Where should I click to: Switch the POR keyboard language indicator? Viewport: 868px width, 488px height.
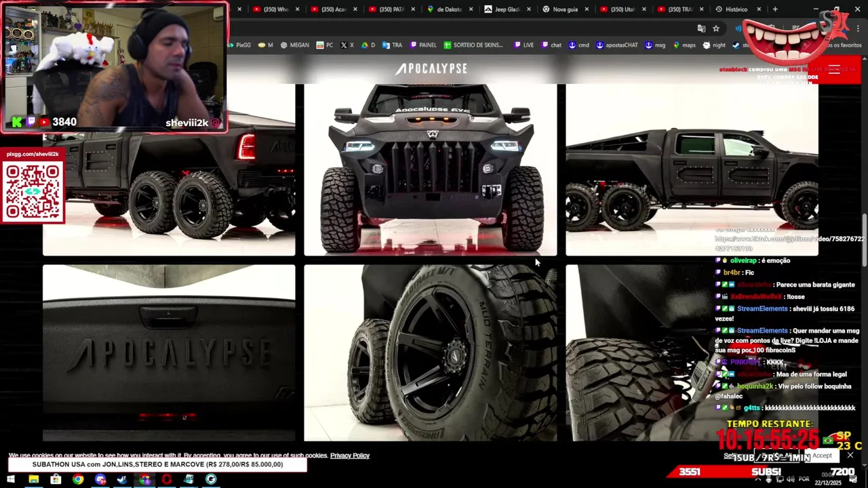point(804,479)
